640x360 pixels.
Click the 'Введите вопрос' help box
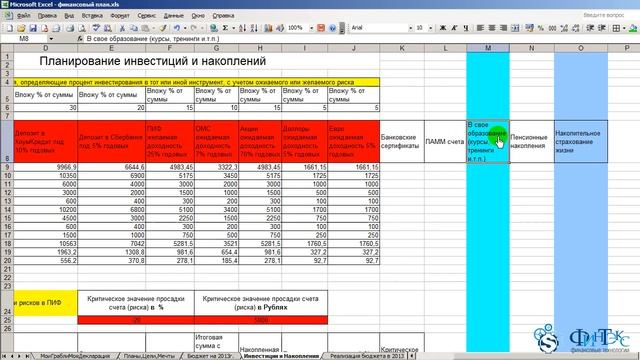pyautogui.click(x=603, y=15)
